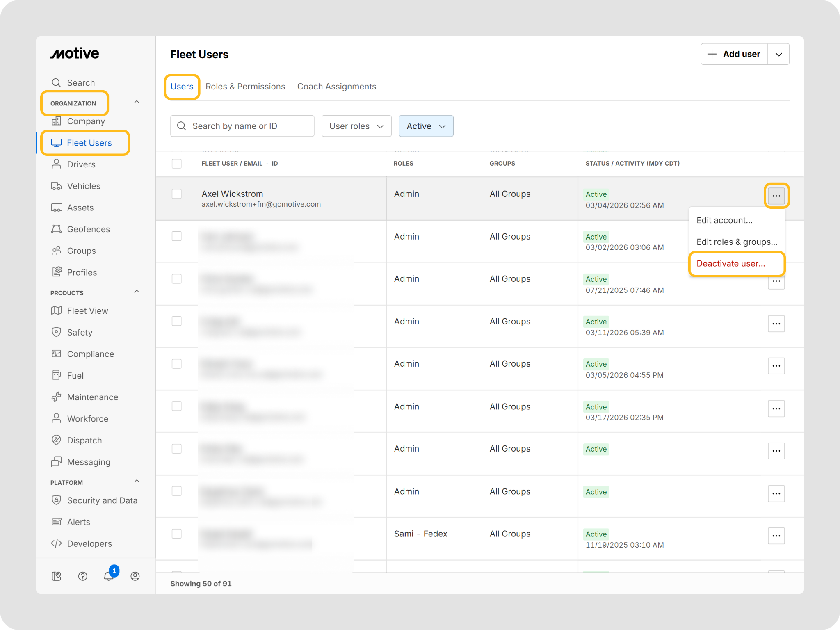Click the Add user button

734,54
